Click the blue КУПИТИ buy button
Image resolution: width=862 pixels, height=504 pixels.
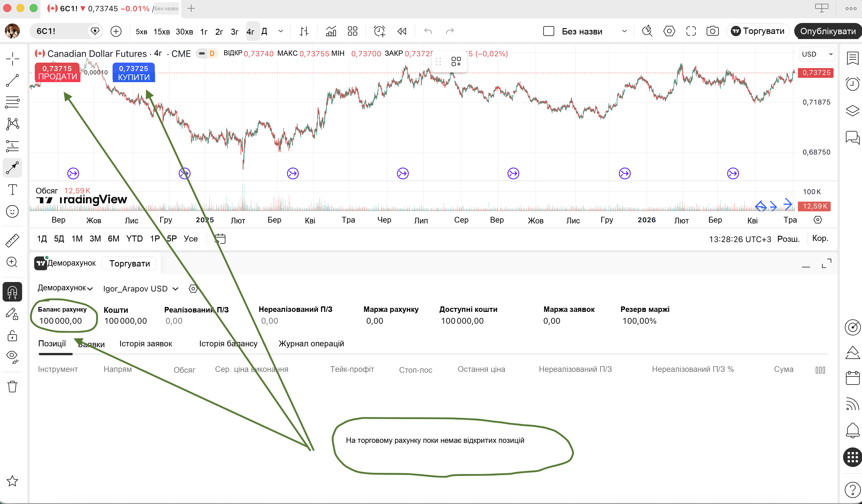134,73
